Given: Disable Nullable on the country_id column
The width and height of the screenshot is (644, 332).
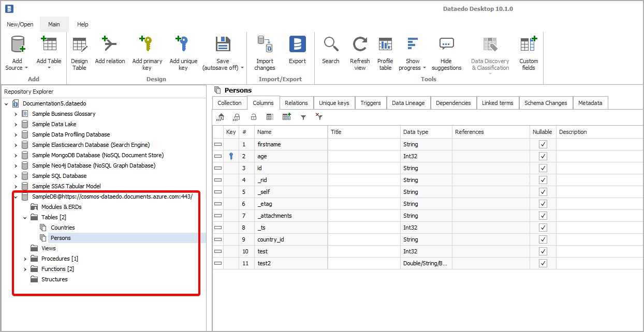Looking at the screenshot, I should click(543, 239).
